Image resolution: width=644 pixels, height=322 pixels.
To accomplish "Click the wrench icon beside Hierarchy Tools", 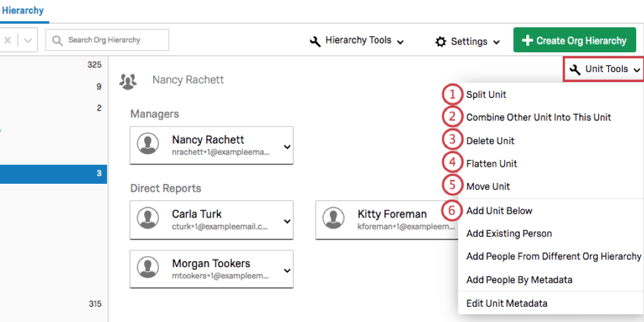I will (315, 41).
